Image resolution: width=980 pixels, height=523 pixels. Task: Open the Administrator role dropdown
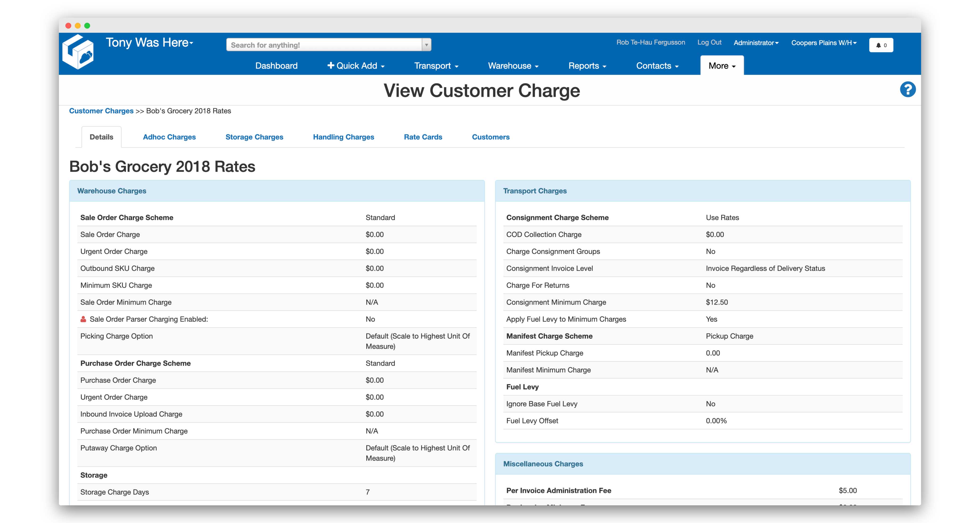(x=756, y=43)
